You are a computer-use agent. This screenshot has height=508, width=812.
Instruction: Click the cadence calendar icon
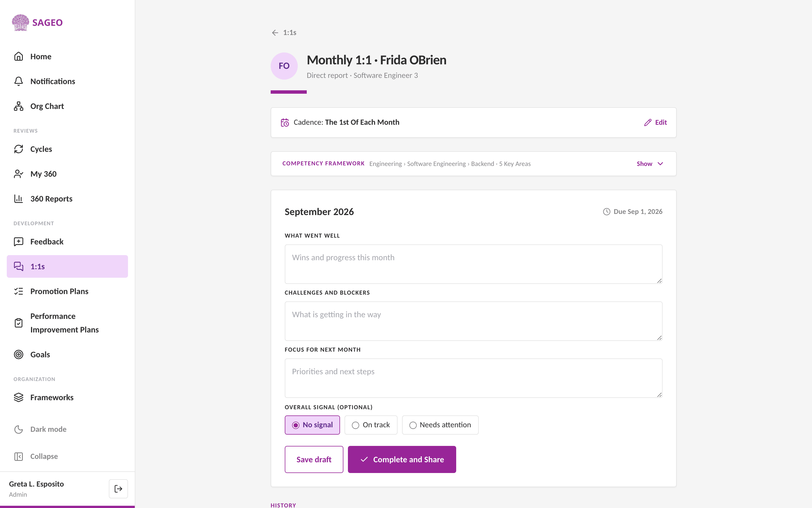285,123
